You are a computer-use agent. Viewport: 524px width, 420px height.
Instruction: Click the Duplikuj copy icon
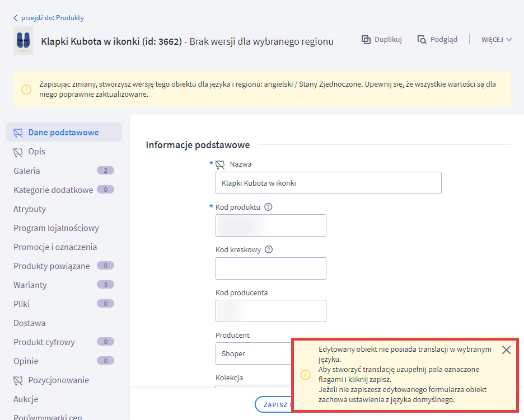click(x=366, y=40)
